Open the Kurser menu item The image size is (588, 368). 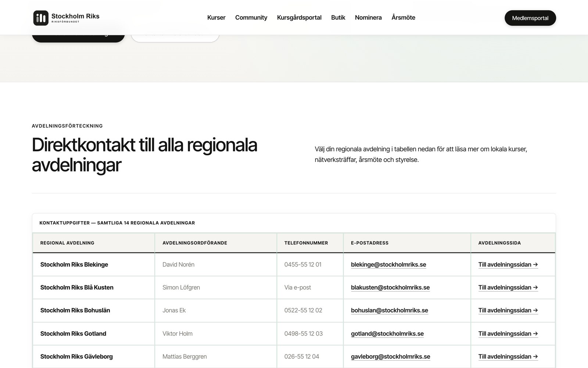(x=216, y=18)
